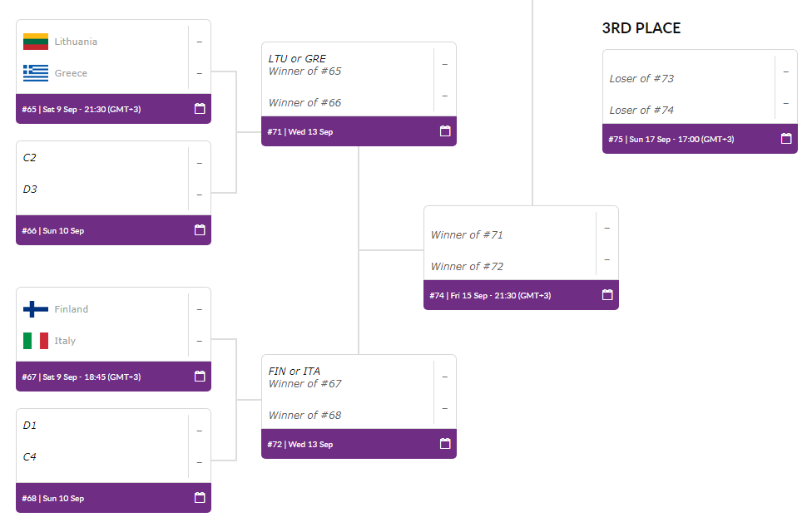Select the #65 Sat 9 Sep match footer

(113, 109)
